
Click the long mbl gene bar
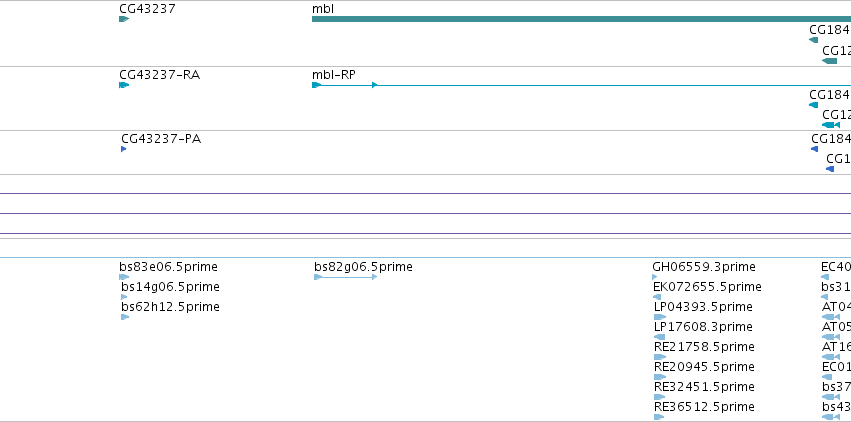[x=581, y=19]
